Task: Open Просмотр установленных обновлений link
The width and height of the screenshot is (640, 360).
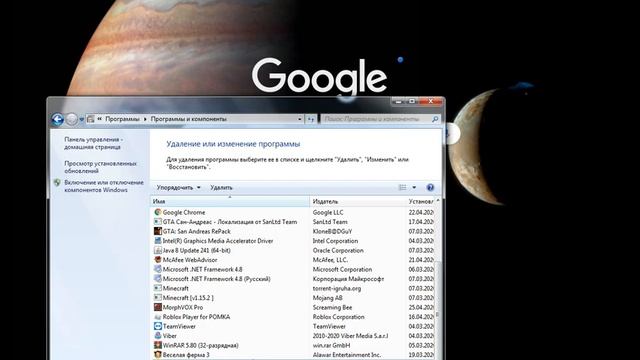Action: [100, 167]
